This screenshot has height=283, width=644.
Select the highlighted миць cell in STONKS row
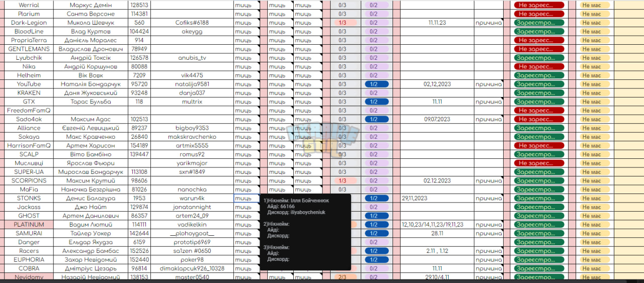click(247, 198)
